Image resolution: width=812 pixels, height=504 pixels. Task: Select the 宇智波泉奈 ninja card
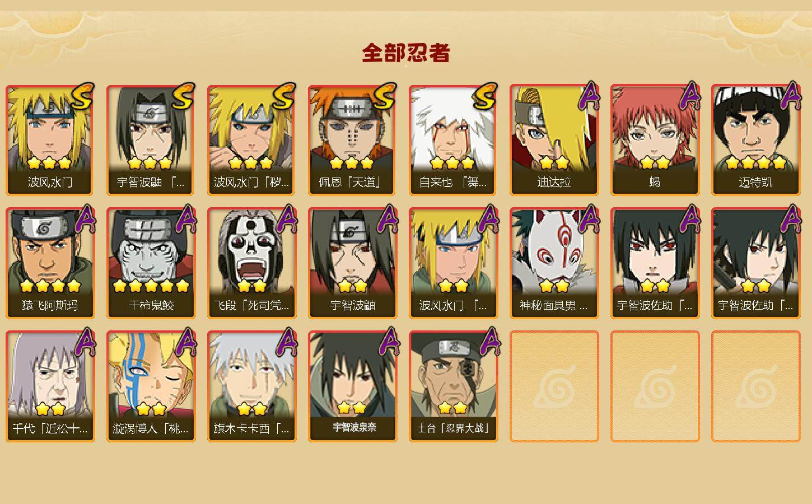pos(353,386)
